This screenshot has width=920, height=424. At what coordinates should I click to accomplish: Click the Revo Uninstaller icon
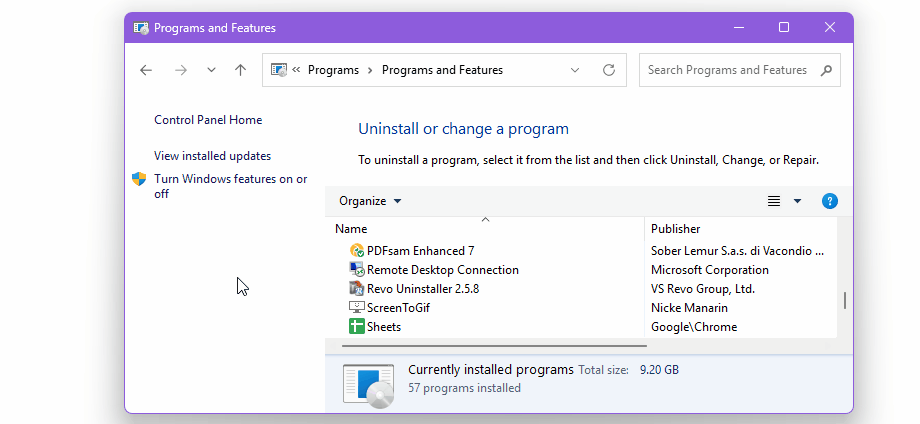coord(357,289)
